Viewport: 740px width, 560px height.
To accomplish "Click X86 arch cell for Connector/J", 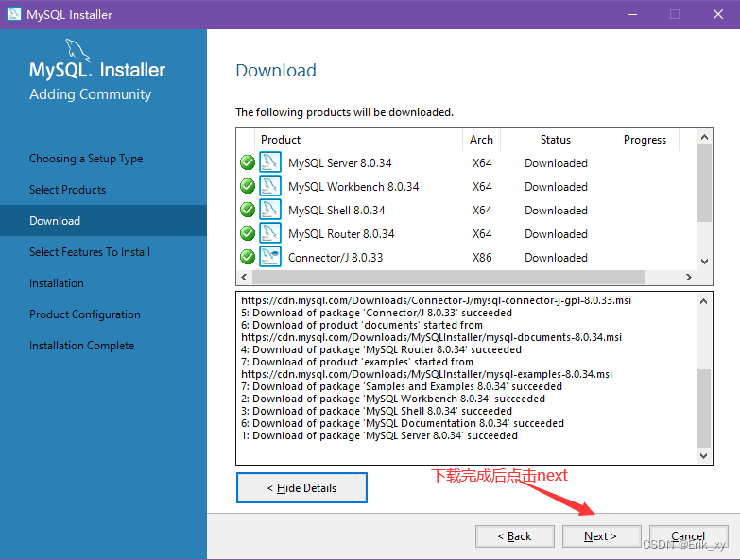I will click(x=482, y=258).
